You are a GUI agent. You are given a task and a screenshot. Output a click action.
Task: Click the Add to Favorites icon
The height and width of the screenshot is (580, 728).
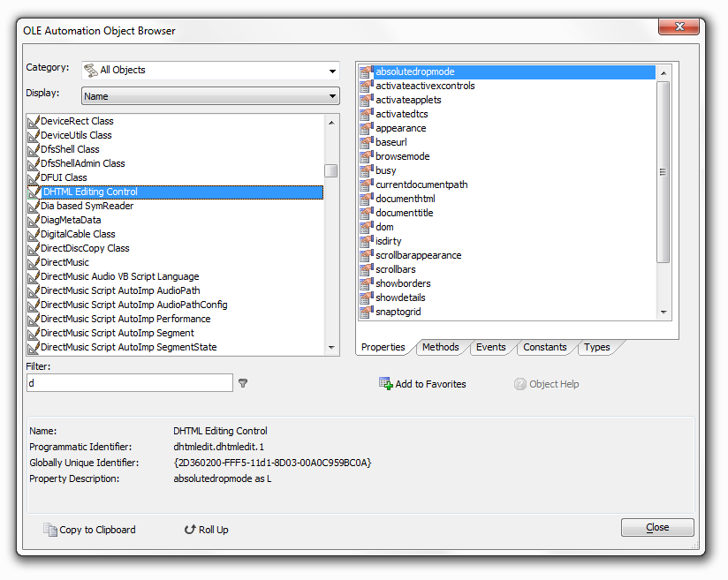click(x=385, y=384)
